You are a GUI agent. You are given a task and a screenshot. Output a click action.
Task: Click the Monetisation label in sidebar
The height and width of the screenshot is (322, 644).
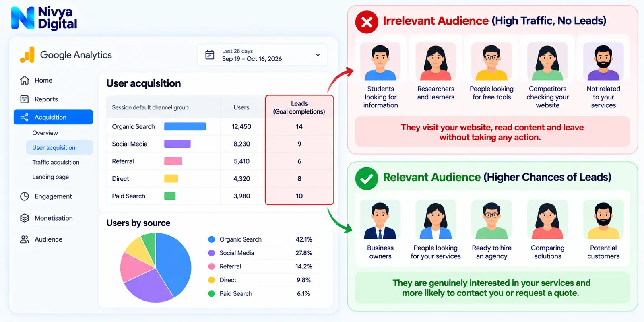coord(54,218)
